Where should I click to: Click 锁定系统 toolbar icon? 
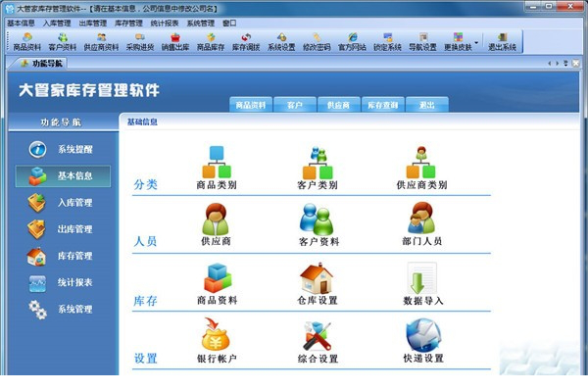tap(387, 41)
